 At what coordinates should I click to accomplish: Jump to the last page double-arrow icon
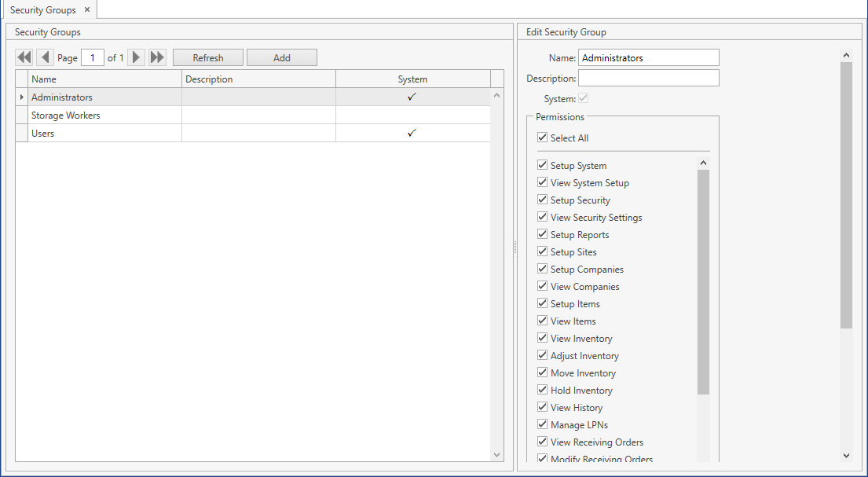pyautogui.click(x=156, y=57)
